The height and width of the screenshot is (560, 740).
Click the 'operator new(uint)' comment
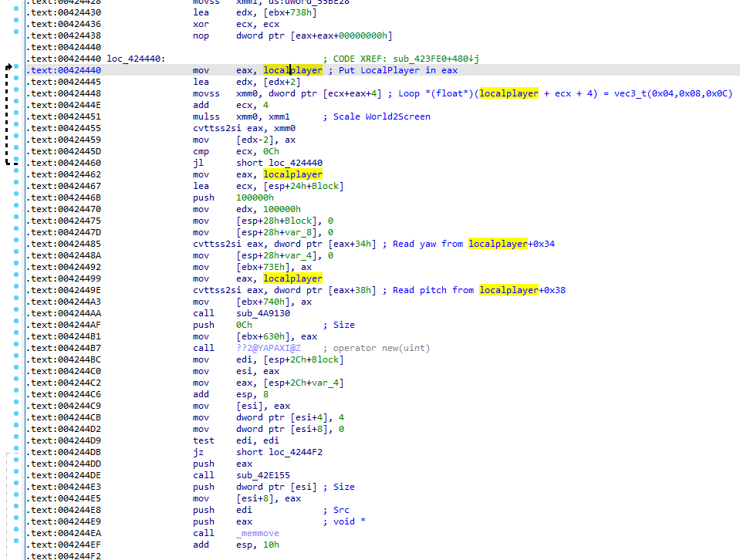pos(381,348)
